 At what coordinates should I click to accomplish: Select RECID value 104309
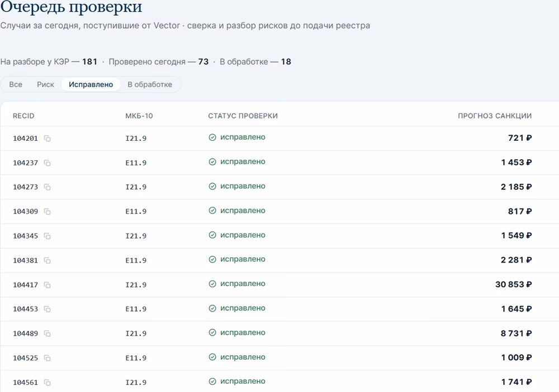[x=25, y=212]
